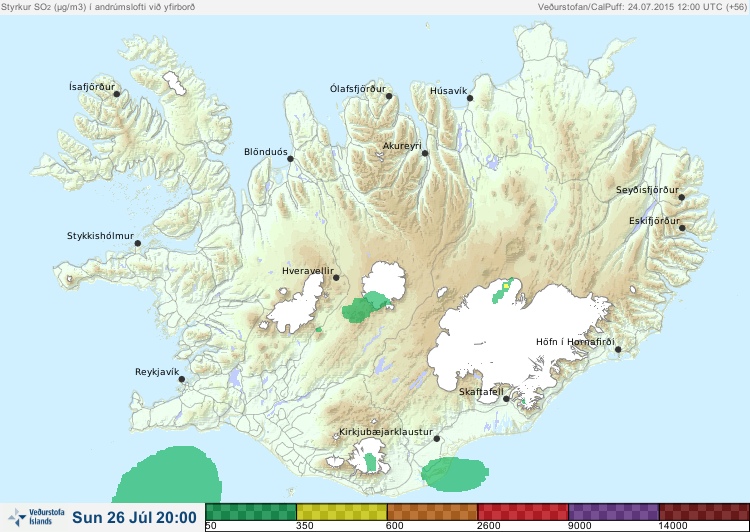Click the yellow SO2 hotspot on Vatnajökull

coord(505,286)
